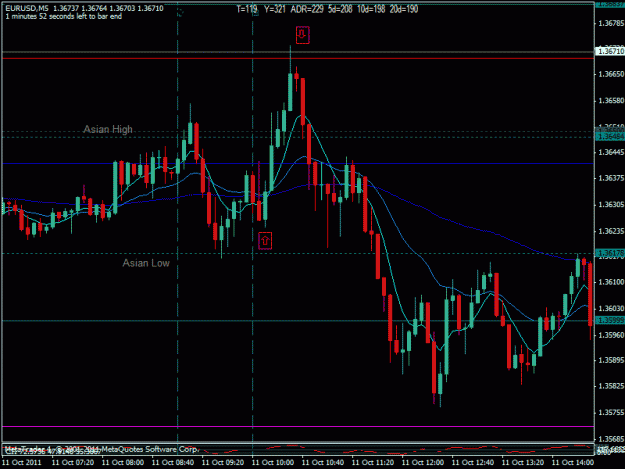625x469 pixels.
Task: Click price scale value 1.35960
Action: (x=611, y=335)
